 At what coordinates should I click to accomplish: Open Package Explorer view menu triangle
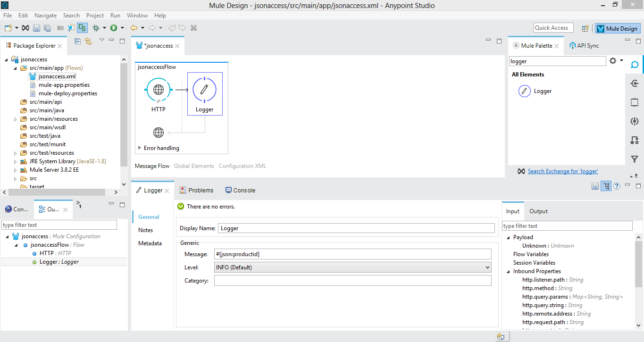point(101,41)
